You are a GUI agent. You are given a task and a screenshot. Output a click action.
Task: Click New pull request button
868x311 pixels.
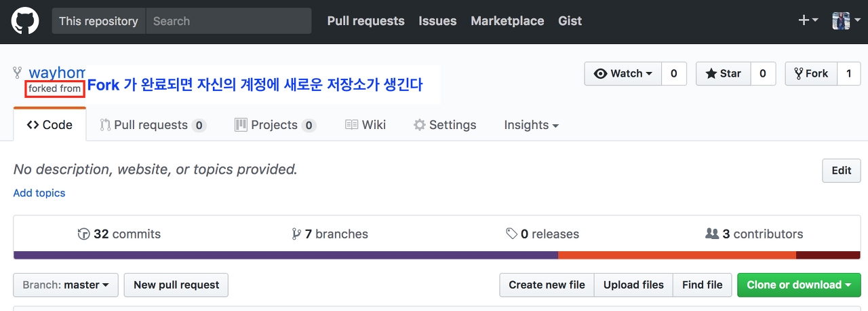pos(176,285)
